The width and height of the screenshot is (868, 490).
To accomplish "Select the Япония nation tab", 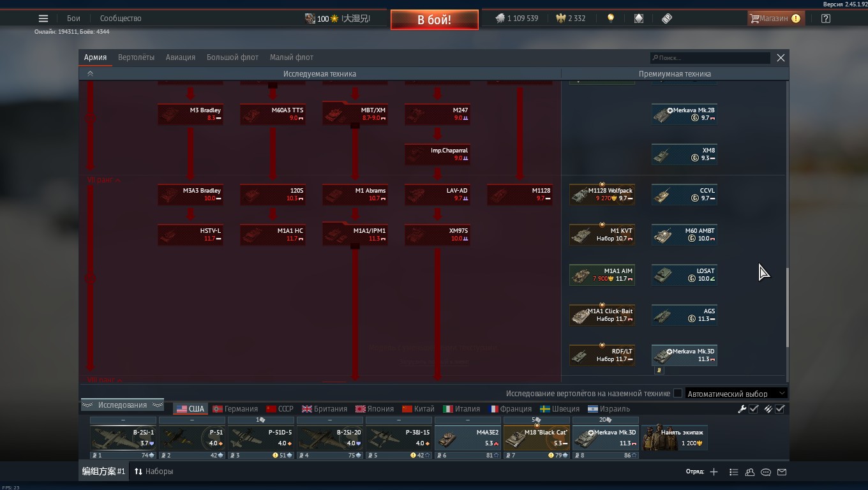I will (375, 409).
